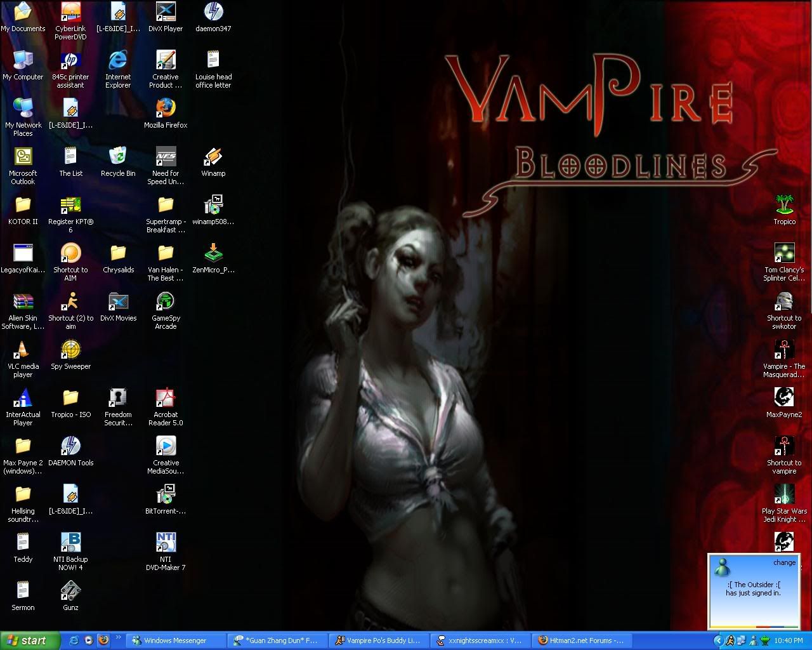Open KOTOR II folder
The width and height of the screenshot is (812, 650).
coord(23,209)
